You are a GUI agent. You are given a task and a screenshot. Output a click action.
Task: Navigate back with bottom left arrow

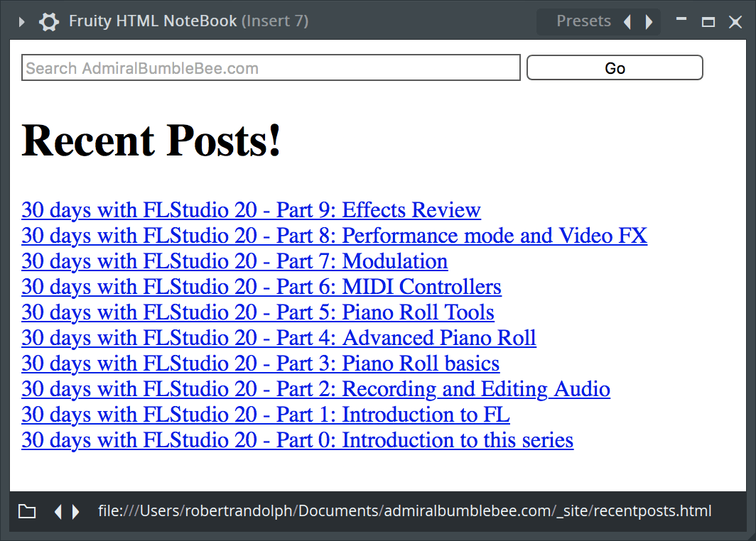(58, 511)
